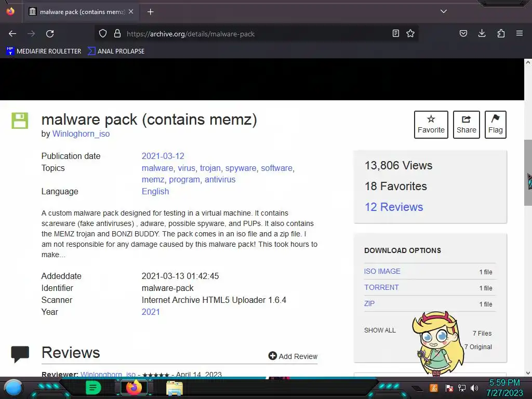Close the malware pack tab
This screenshot has height=399, width=532.
(x=131, y=11)
